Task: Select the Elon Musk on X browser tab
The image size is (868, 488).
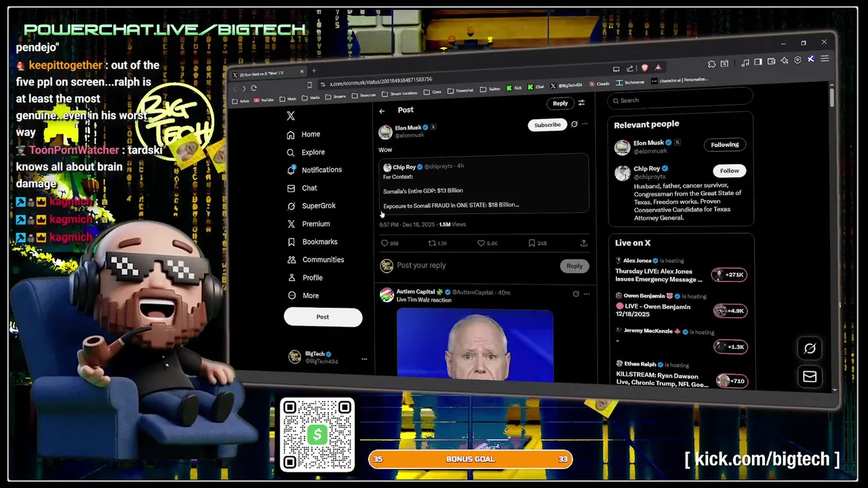Action: 268,73
